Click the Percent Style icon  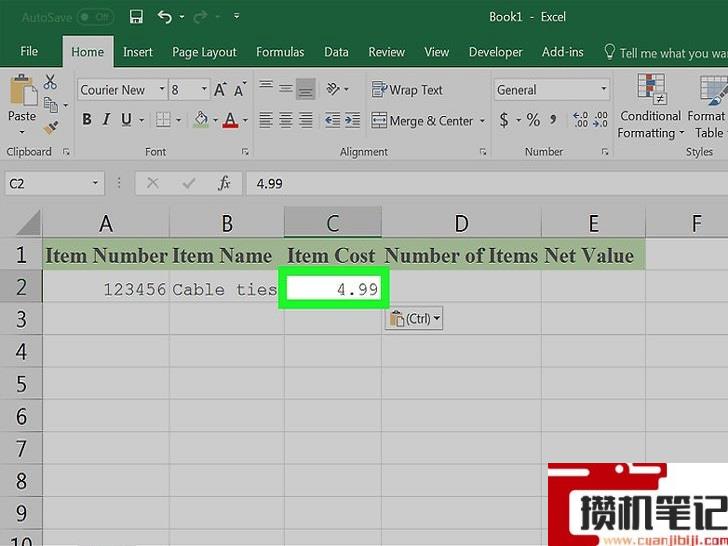(x=533, y=120)
